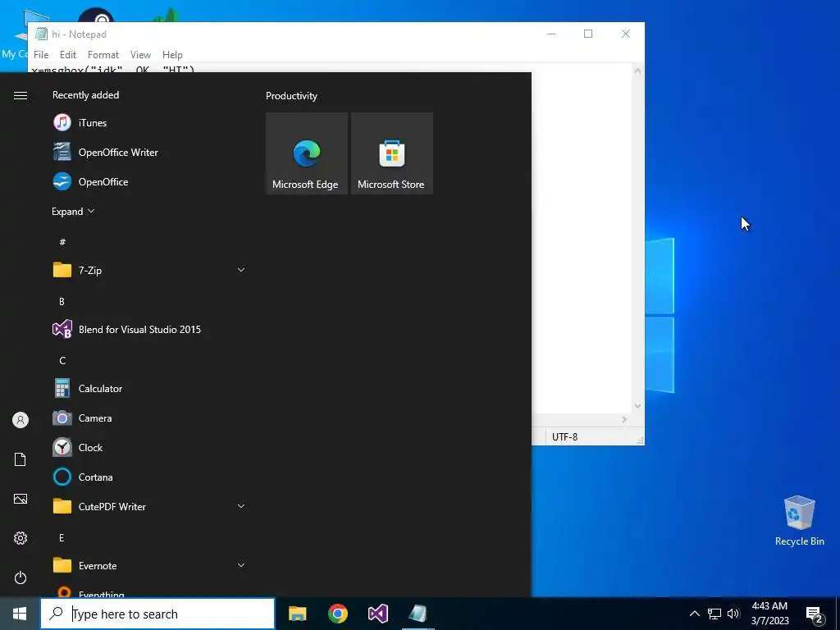Open the CutePDF Writer folder
The height and width of the screenshot is (630, 840).
[150, 506]
